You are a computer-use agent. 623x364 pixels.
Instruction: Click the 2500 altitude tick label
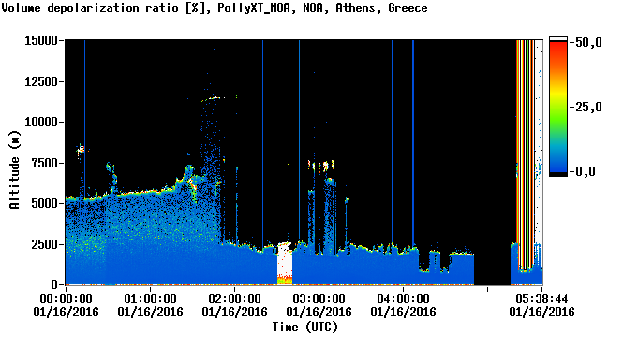(44, 244)
